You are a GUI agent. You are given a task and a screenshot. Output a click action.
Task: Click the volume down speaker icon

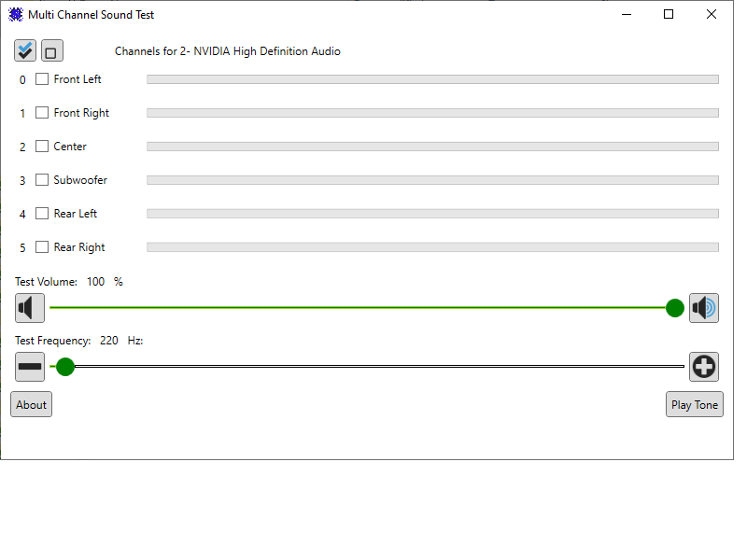click(x=30, y=308)
